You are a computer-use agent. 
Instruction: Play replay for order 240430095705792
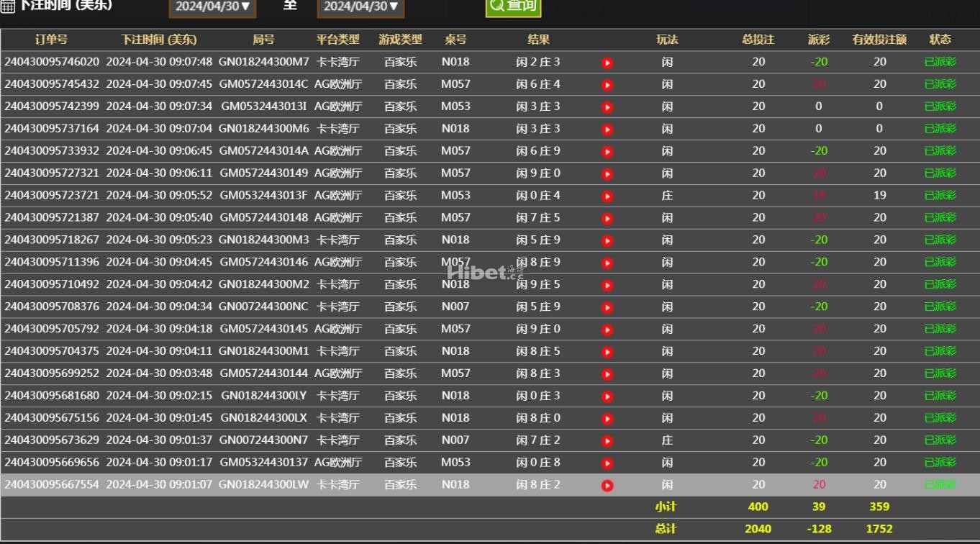pos(607,330)
